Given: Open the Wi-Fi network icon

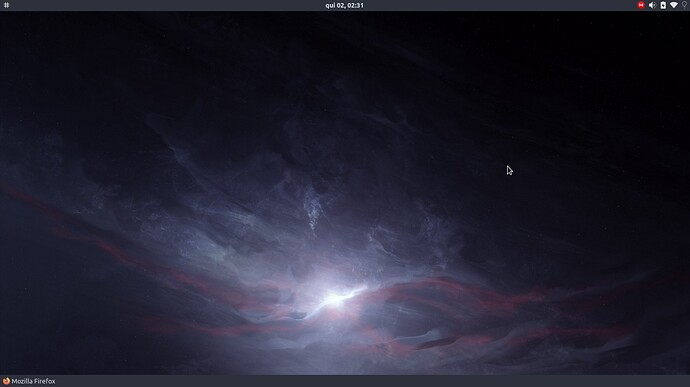Looking at the screenshot, I should [674, 5].
